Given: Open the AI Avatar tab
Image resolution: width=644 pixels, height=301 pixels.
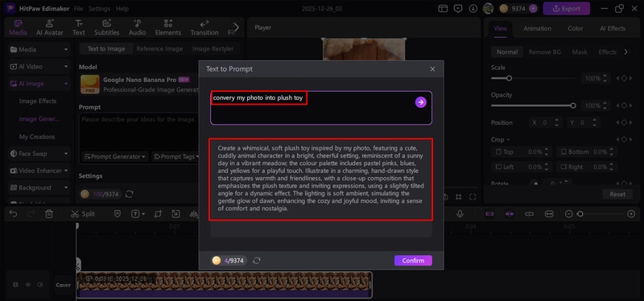Looking at the screenshot, I should click(50, 28).
